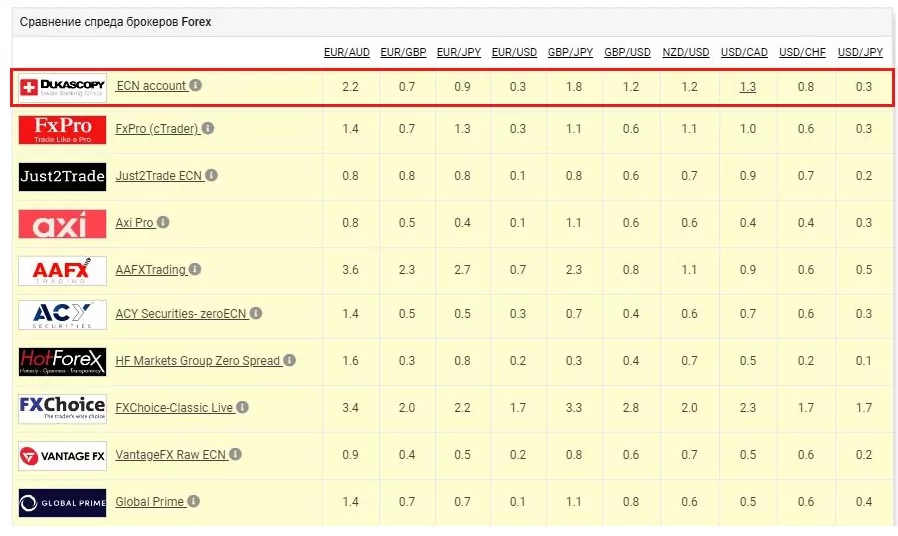Open the FXChoice-Classic Live link
Viewport: 898px width, 536px height.
(174, 408)
